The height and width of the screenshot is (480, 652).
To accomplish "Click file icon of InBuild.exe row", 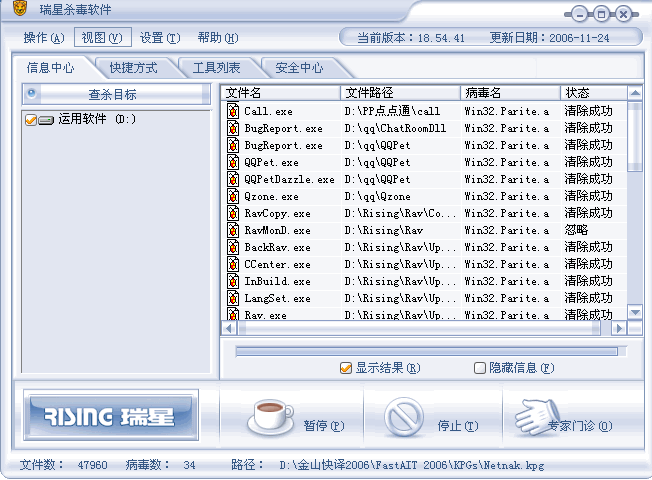I will pyautogui.click(x=233, y=282).
